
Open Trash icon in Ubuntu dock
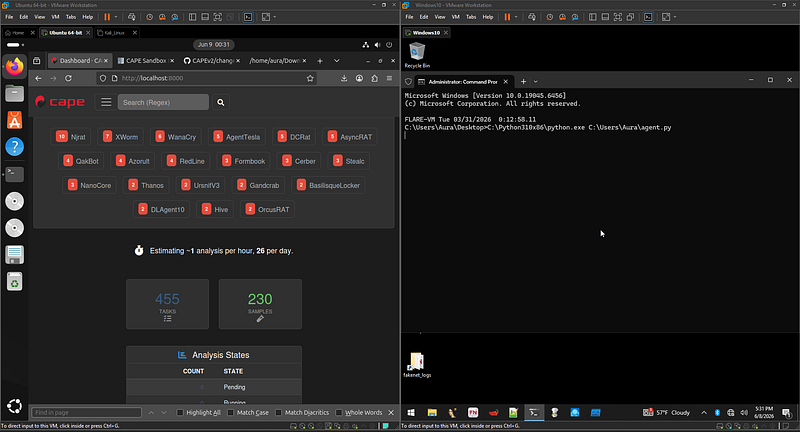[15, 281]
